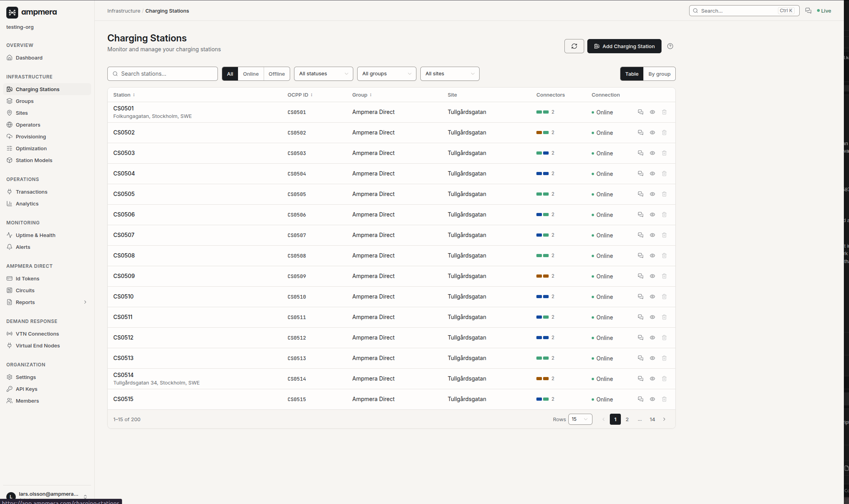
Task: Open Provisioning in the sidebar
Action: coord(47,136)
